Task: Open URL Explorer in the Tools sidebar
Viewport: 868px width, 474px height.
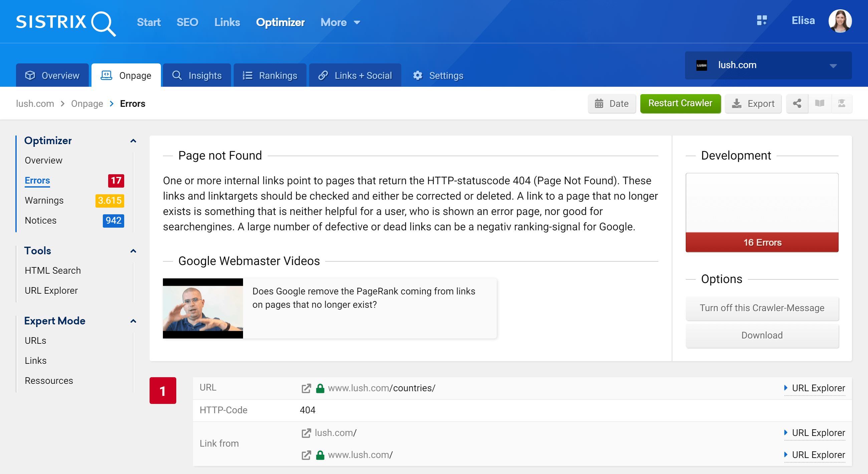Action: click(x=51, y=291)
